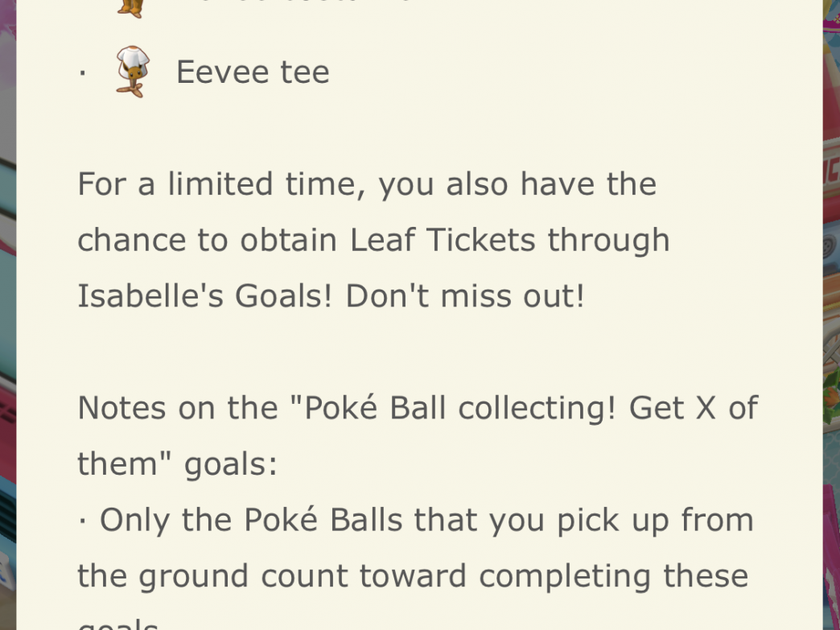Tap the "them" goals: line

point(177,464)
